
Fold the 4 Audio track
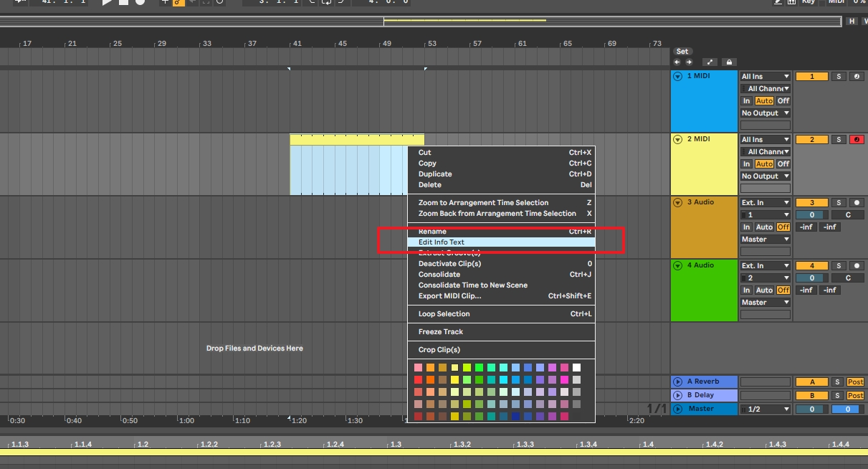pyautogui.click(x=678, y=265)
